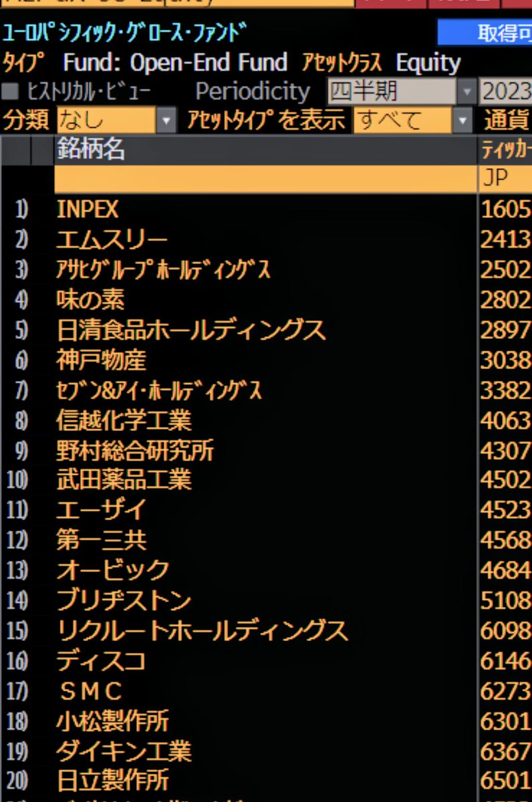Click the orange 銘柄名 filter field
This screenshot has width=532, height=802.
click(x=265, y=179)
